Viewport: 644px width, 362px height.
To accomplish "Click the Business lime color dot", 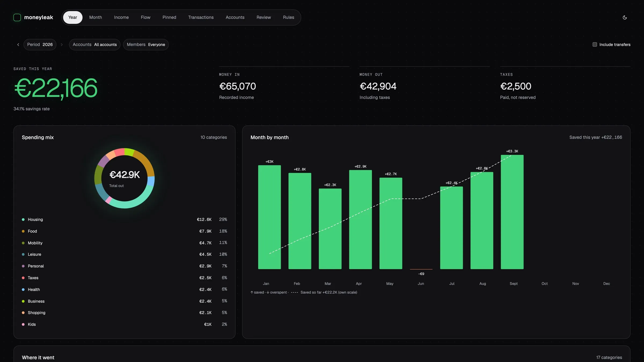I will [23, 301].
